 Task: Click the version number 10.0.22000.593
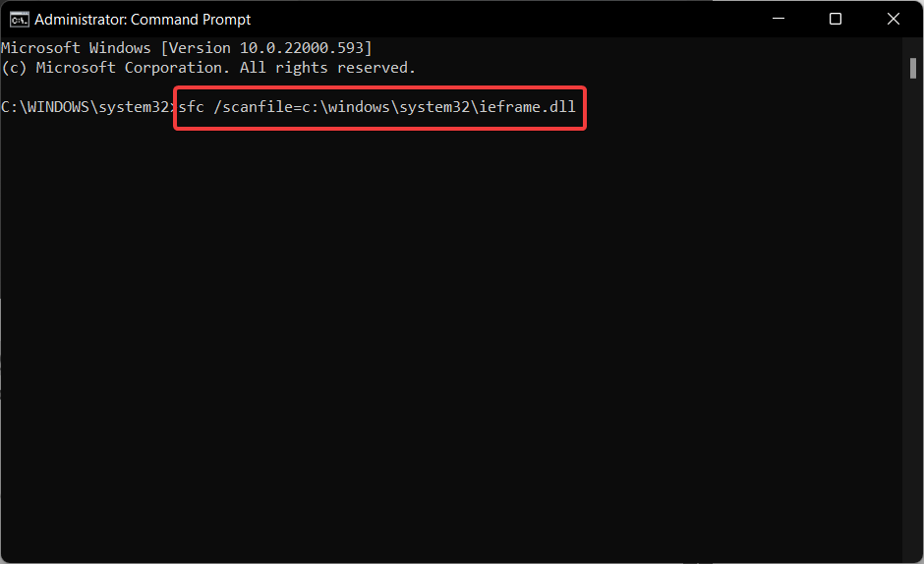pyautogui.click(x=302, y=48)
